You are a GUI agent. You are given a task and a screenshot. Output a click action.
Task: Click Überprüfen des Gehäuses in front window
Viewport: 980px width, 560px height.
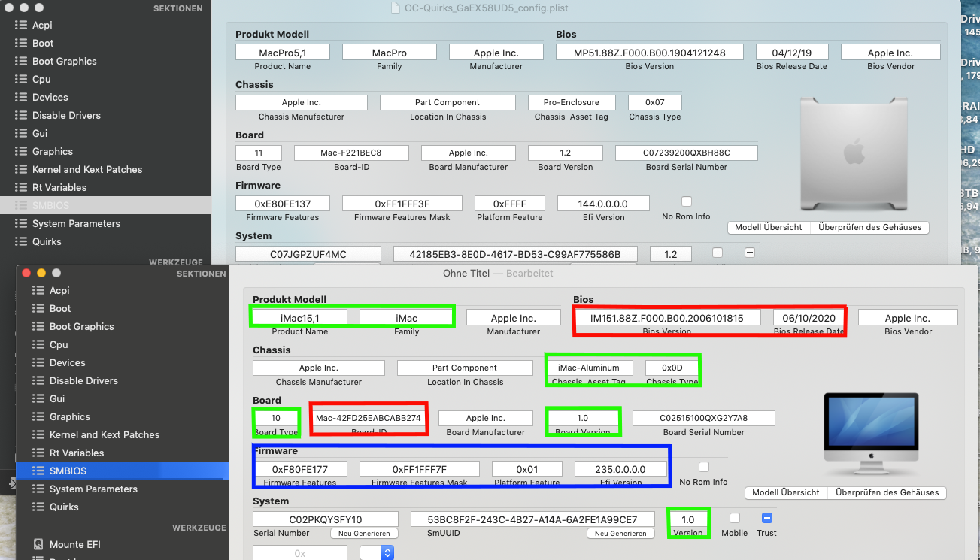coord(887,492)
